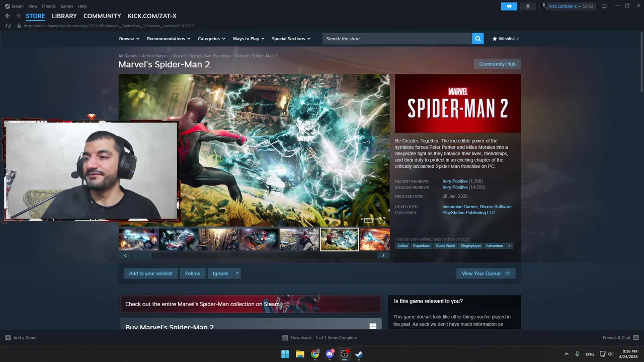
Task: Expand the Categories dropdown
Action: [x=211, y=39]
